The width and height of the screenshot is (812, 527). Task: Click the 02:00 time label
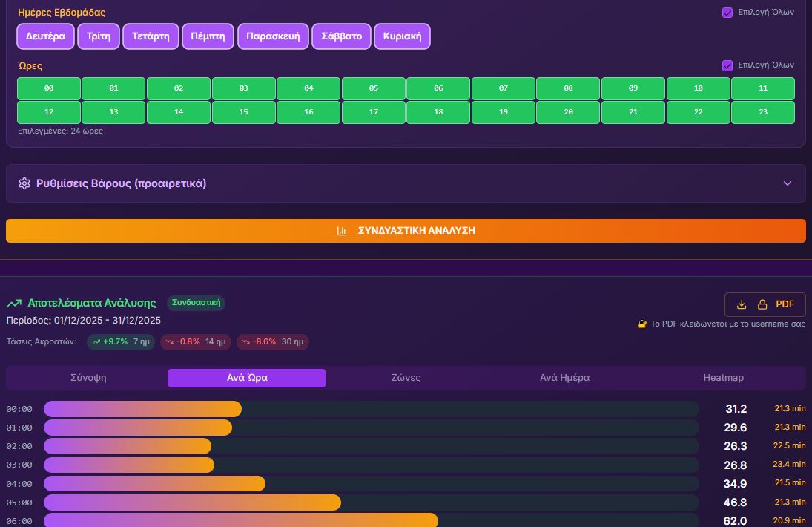[19, 446]
